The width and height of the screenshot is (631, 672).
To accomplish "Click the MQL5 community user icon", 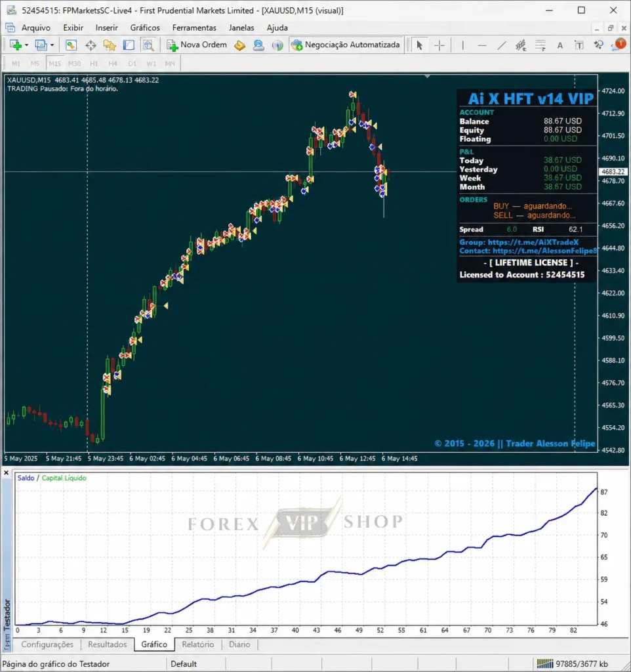I will [x=258, y=45].
